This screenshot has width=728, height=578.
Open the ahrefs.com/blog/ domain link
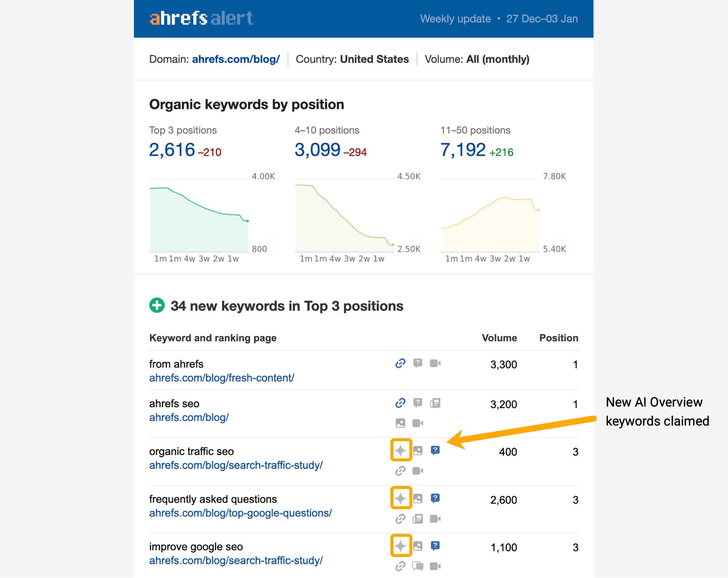click(x=236, y=59)
